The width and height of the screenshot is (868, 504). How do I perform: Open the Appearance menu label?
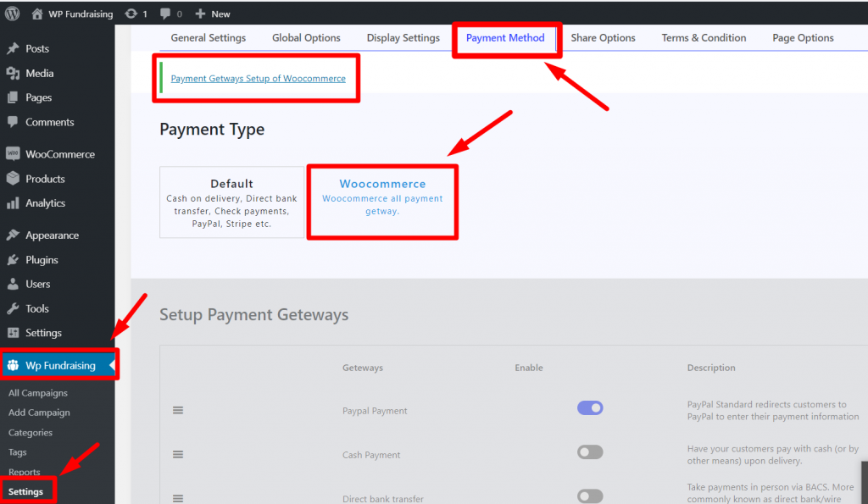[x=52, y=235]
